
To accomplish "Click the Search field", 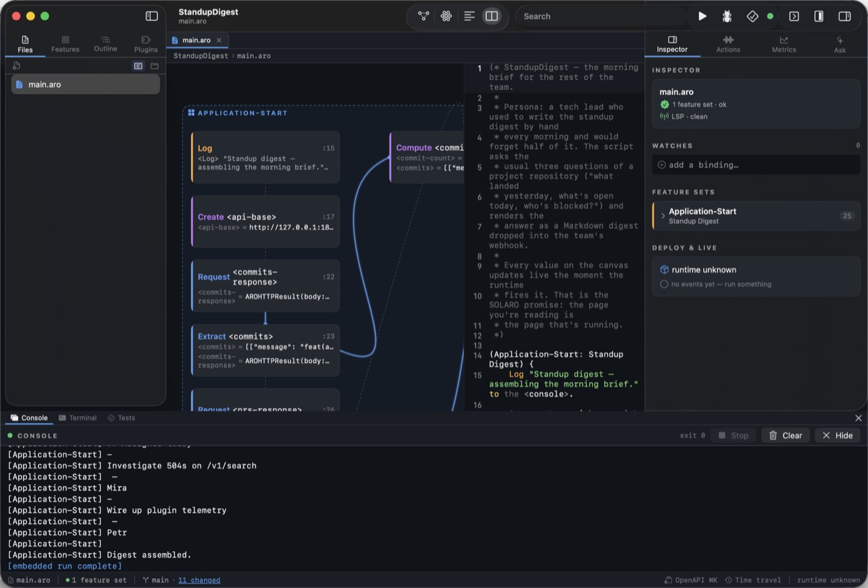I will pos(601,16).
